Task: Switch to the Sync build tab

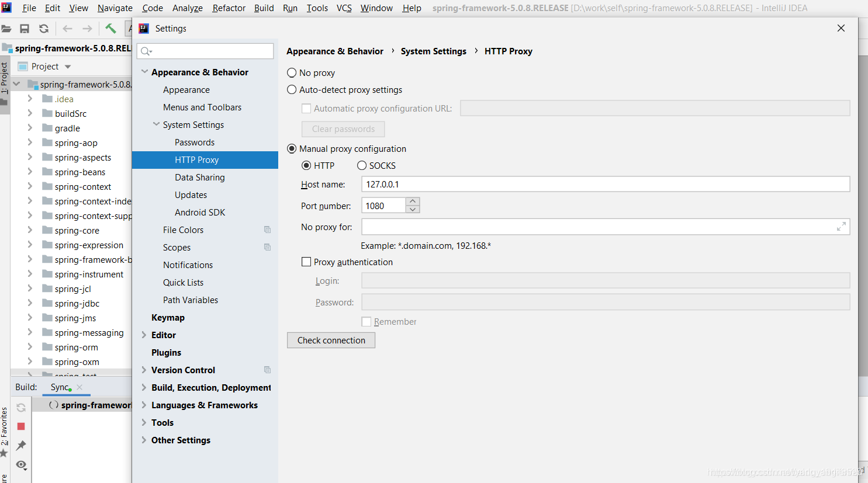Action: point(60,387)
